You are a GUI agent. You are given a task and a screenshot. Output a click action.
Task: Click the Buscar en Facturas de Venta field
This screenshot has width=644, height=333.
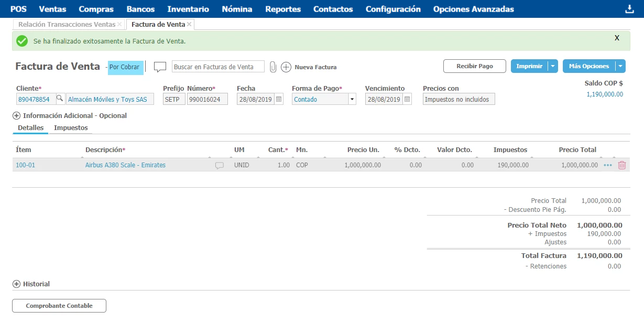tap(218, 67)
